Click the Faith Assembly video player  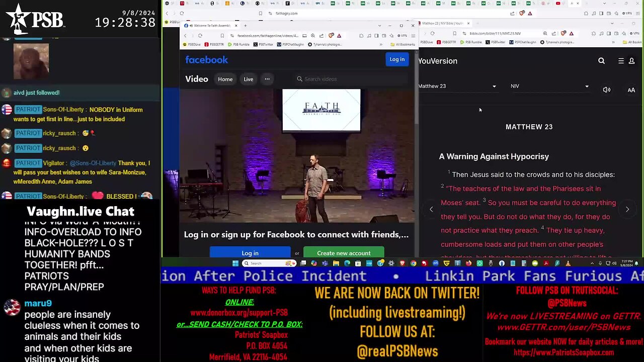(x=297, y=156)
